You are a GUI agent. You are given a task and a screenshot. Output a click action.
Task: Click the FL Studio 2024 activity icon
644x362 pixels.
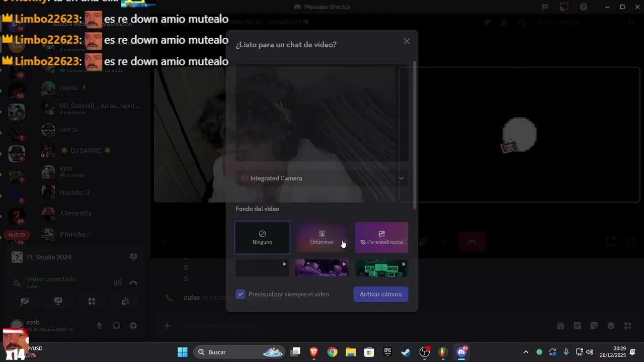(17, 257)
